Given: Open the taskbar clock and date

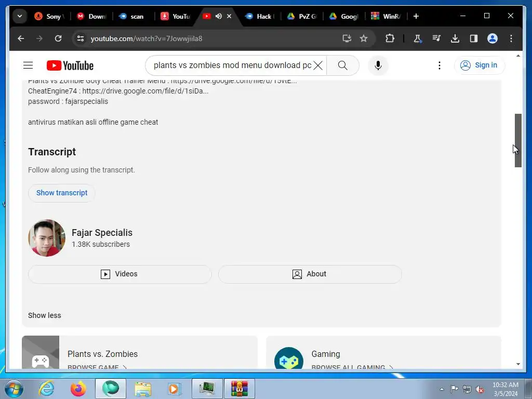Looking at the screenshot, I should [505, 389].
